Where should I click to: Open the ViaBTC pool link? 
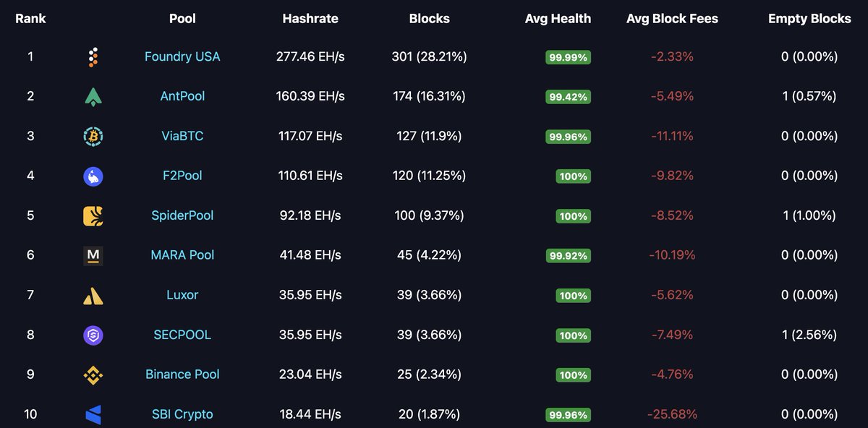point(182,136)
